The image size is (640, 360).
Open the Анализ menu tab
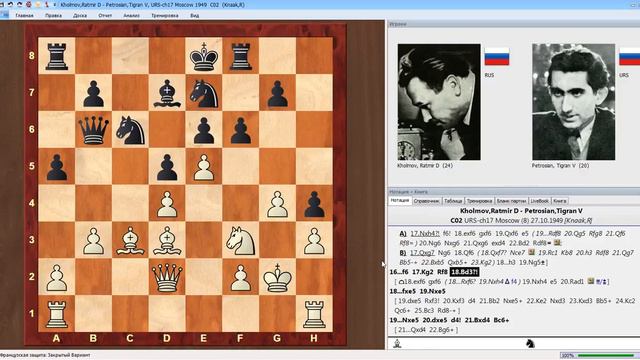point(131,16)
